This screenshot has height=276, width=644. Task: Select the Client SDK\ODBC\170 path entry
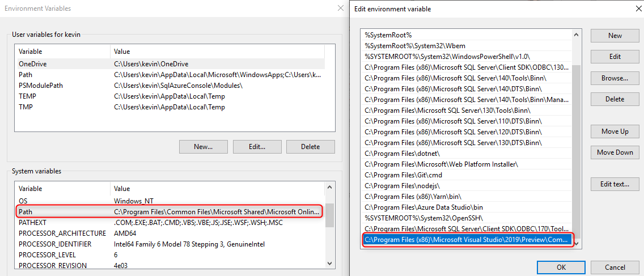tap(466, 228)
